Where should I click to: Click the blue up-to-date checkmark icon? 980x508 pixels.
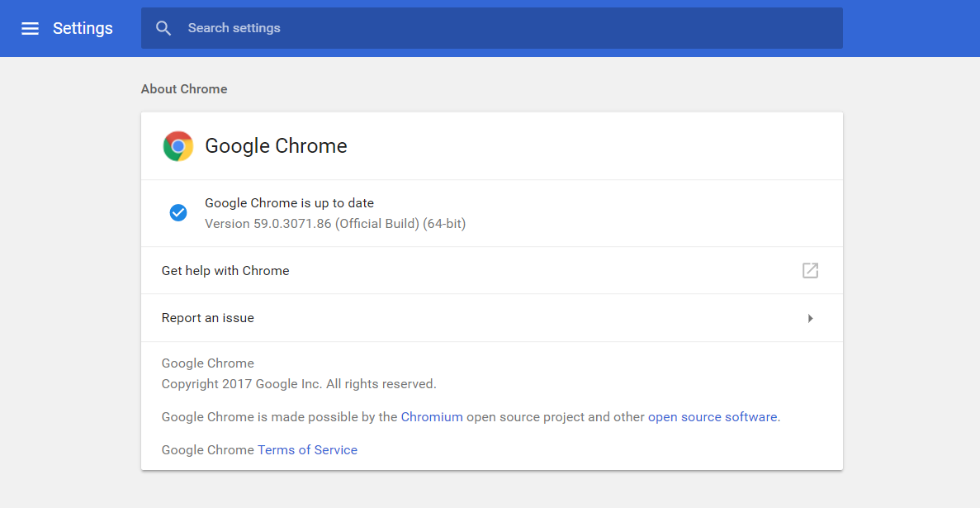tap(178, 213)
